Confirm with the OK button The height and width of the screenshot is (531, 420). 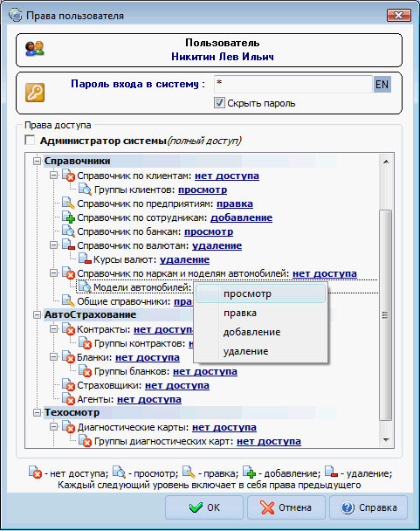coord(204,507)
